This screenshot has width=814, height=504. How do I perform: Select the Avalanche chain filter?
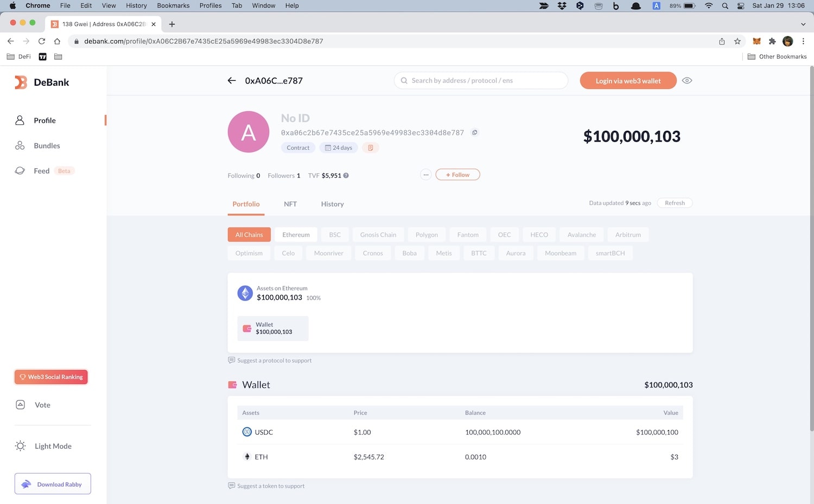click(x=582, y=234)
